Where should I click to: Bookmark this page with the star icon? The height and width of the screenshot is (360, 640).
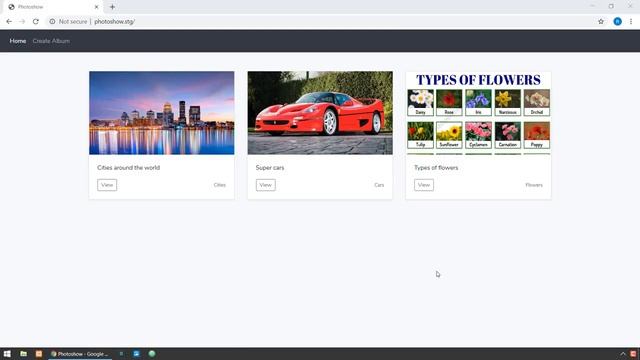pyautogui.click(x=601, y=22)
